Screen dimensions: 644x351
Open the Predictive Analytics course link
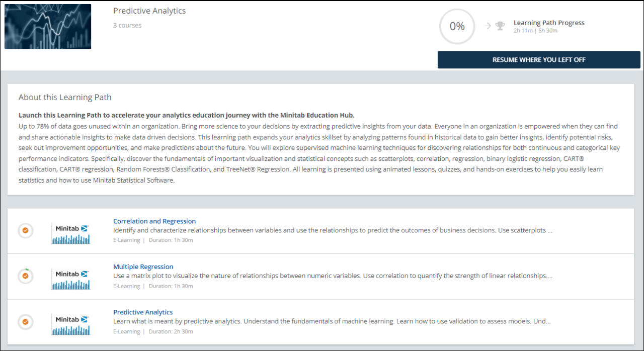point(143,312)
